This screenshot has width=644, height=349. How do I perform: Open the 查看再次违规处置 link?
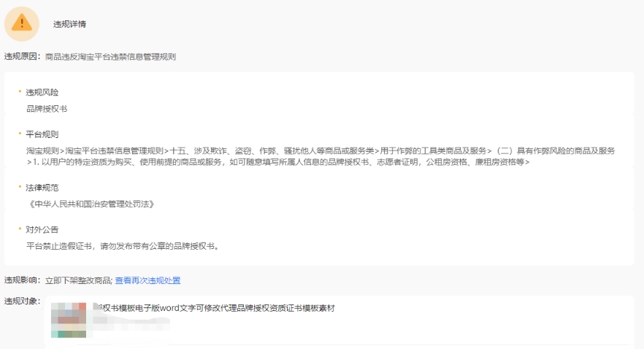coord(147,280)
